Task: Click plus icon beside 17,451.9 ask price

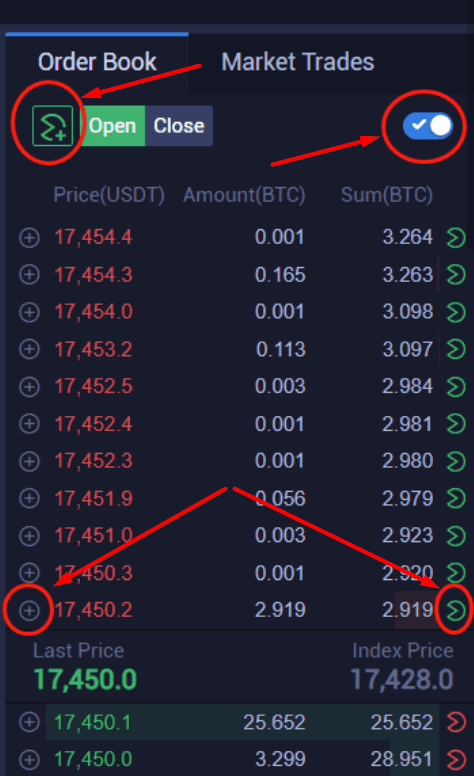Action: coord(29,498)
